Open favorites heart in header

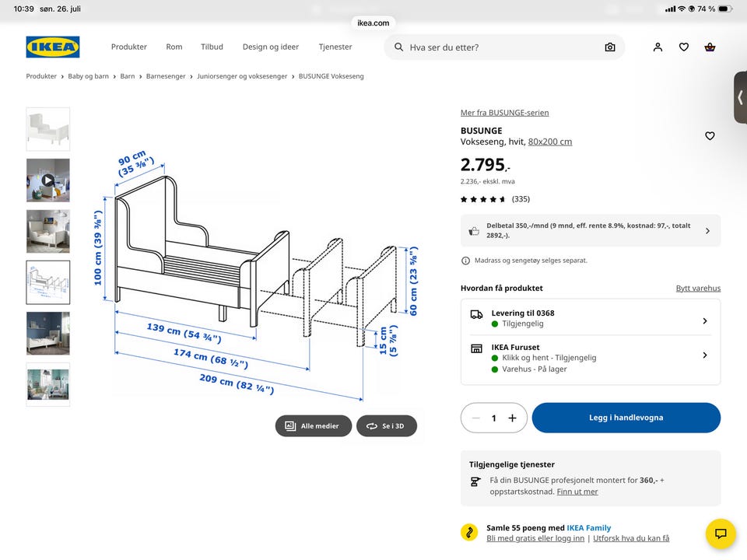[684, 47]
